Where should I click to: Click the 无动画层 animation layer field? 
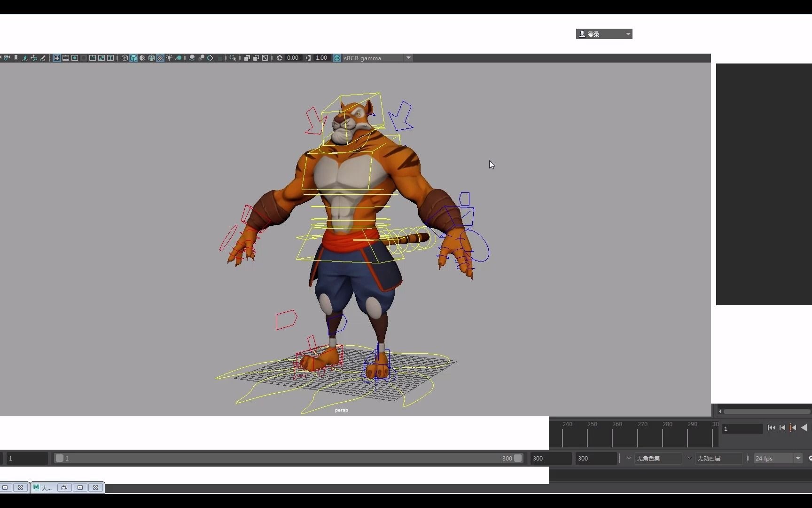point(719,458)
